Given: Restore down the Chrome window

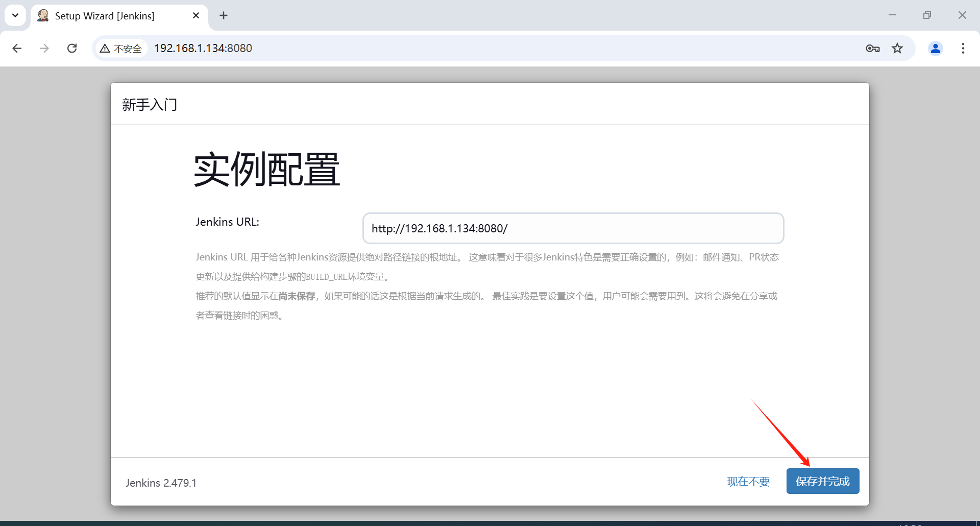Looking at the screenshot, I should pos(927,15).
